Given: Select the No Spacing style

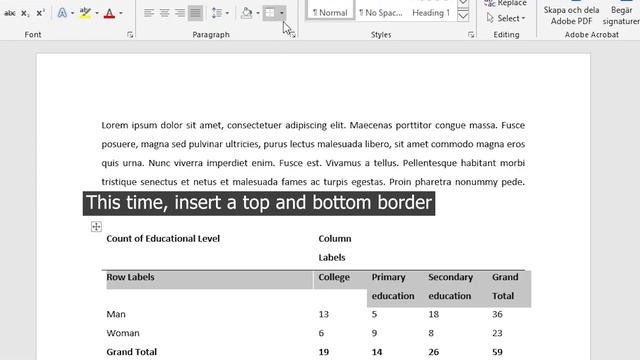Looking at the screenshot, I should coord(380,13).
